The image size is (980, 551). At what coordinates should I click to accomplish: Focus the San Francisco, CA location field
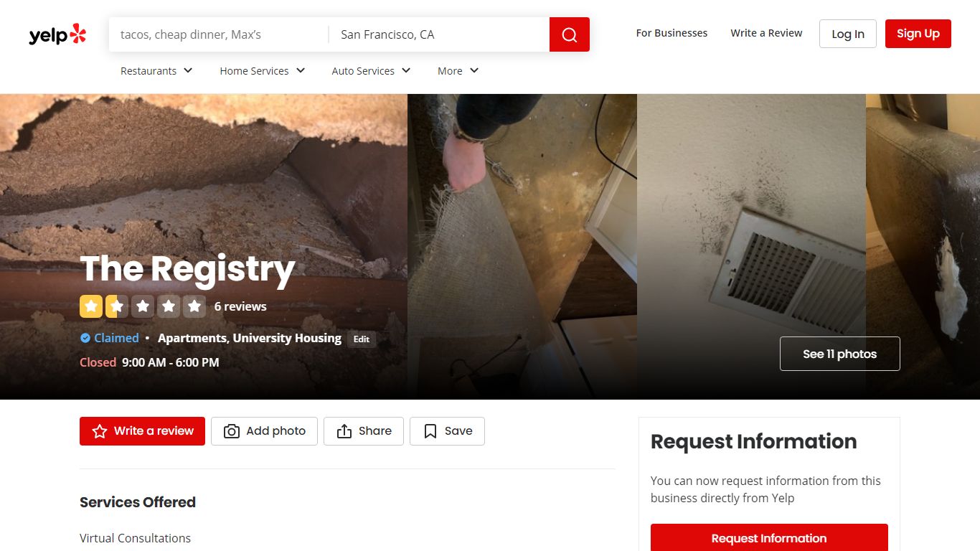tap(439, 34)
